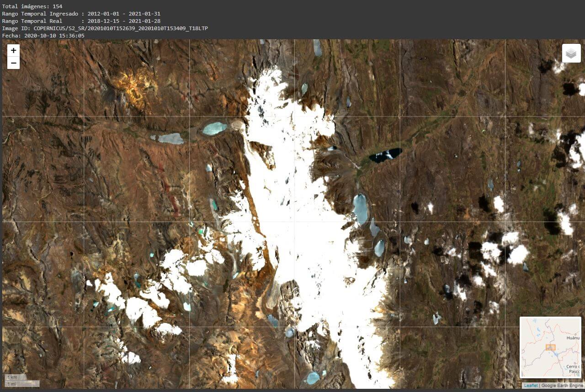Click the dark black lake on map
The height and width of the screenshot is (392, 585).
click(x=385, y=155)
